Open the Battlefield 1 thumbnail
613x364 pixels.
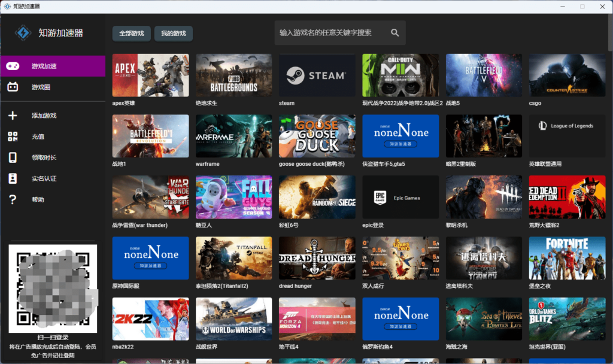150,136
